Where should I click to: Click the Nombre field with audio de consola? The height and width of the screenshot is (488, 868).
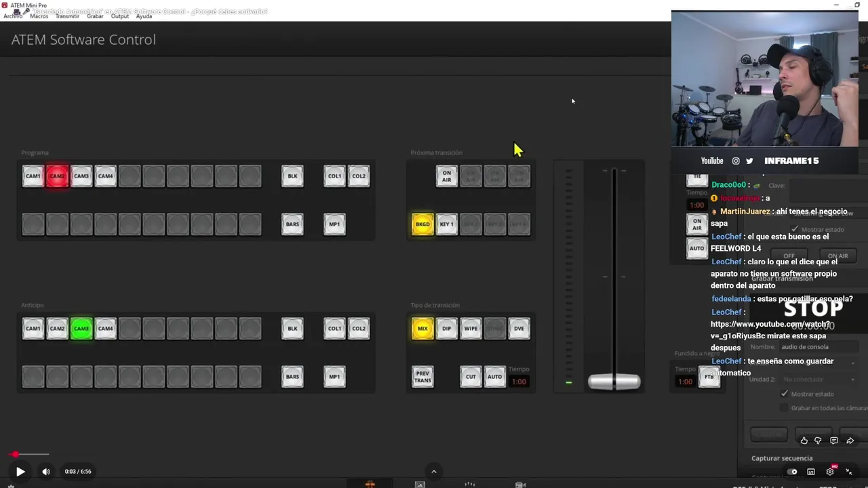click(x=818, y=347)
